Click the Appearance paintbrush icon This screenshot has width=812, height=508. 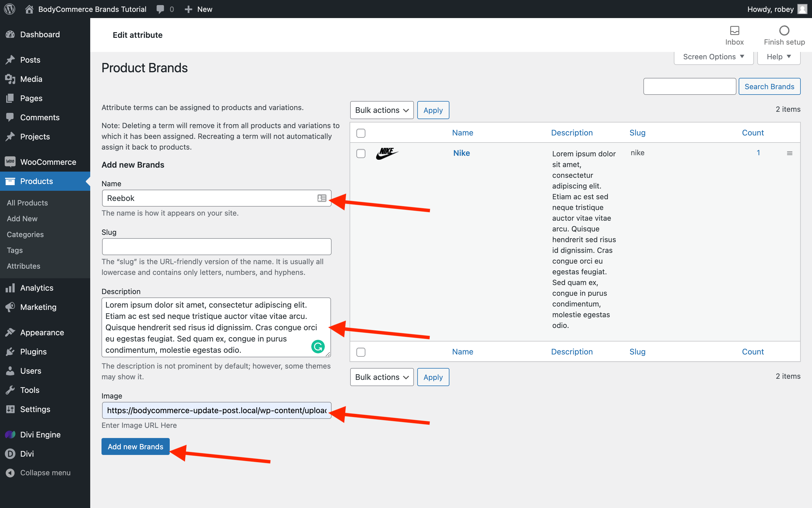[x=10, y=332]
